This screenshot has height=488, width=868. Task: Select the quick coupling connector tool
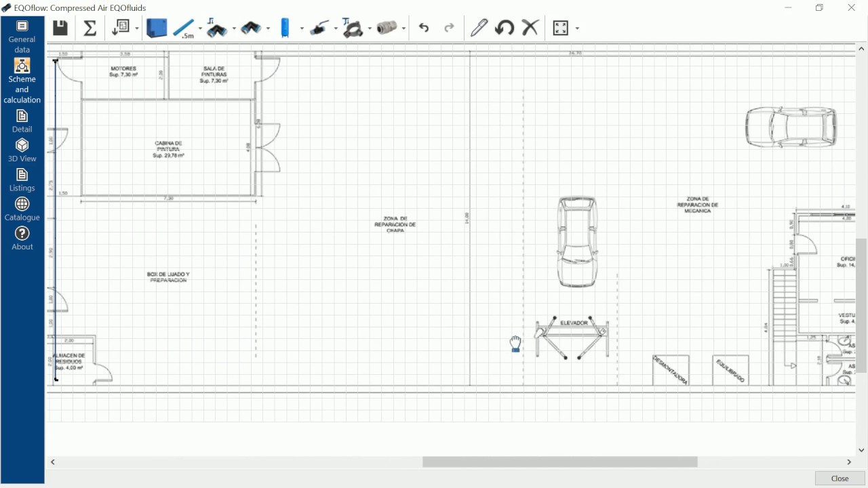(x=387, y=28)
